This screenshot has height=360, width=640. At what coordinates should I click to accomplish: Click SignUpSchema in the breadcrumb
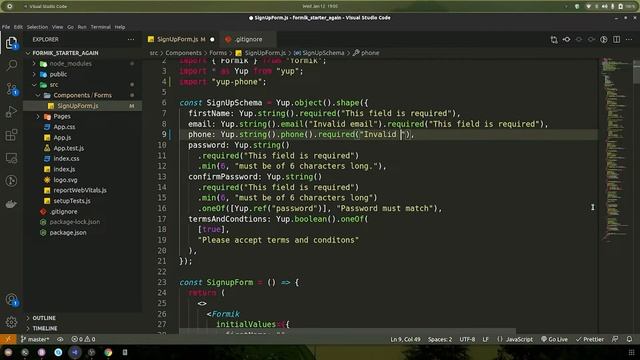tap(323, 53)
